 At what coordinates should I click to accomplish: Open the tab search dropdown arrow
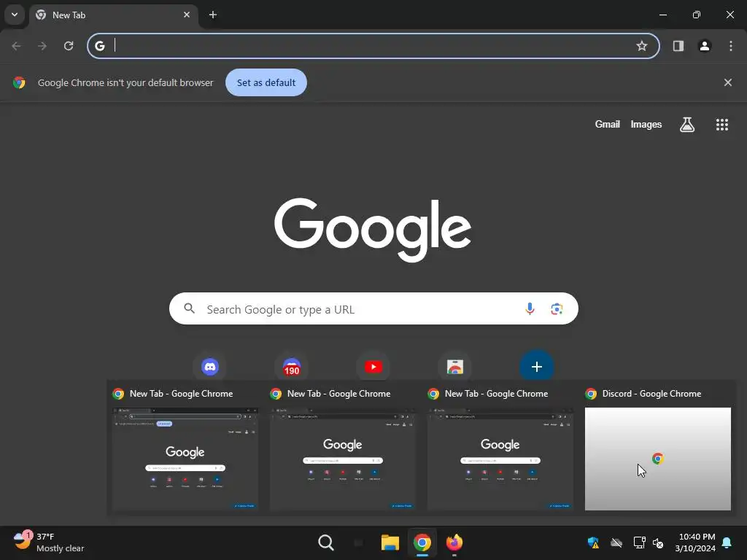[x=15, y=15]
